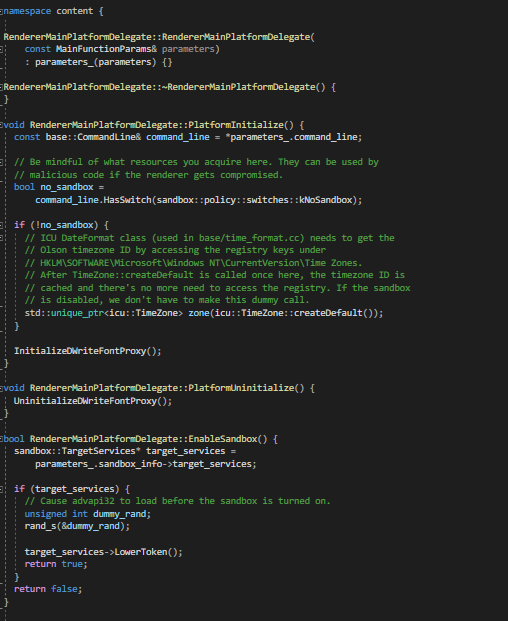This screenshot has height=621, width=508.
Task: Click 'no_sandbox' in the bool declaration
Action: pyautogui.click(x=67, y=187)
